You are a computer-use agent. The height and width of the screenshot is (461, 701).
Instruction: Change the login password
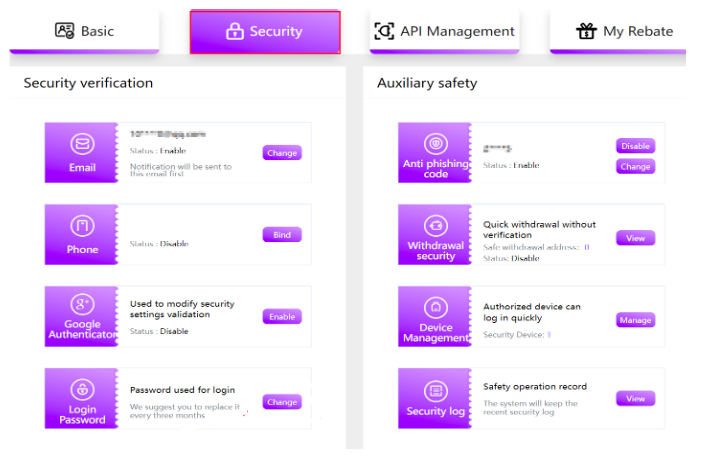coord(282,402)
